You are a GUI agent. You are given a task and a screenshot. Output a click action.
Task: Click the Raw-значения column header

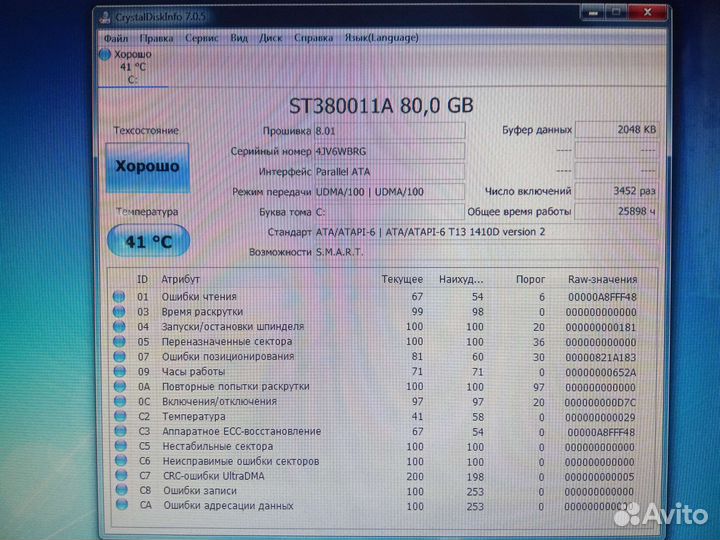point(602,279)
